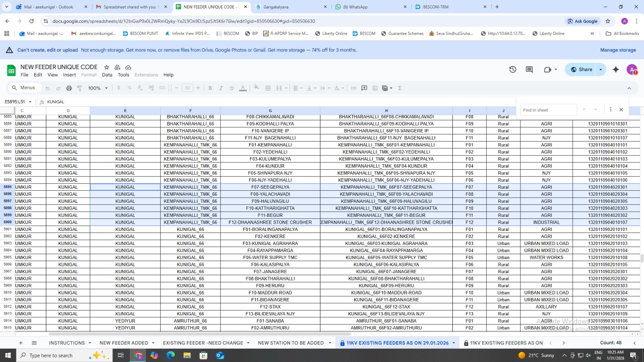Click the borders icon in toolbar
Screen dimensions: 644x362
click(x=268, y=88)
